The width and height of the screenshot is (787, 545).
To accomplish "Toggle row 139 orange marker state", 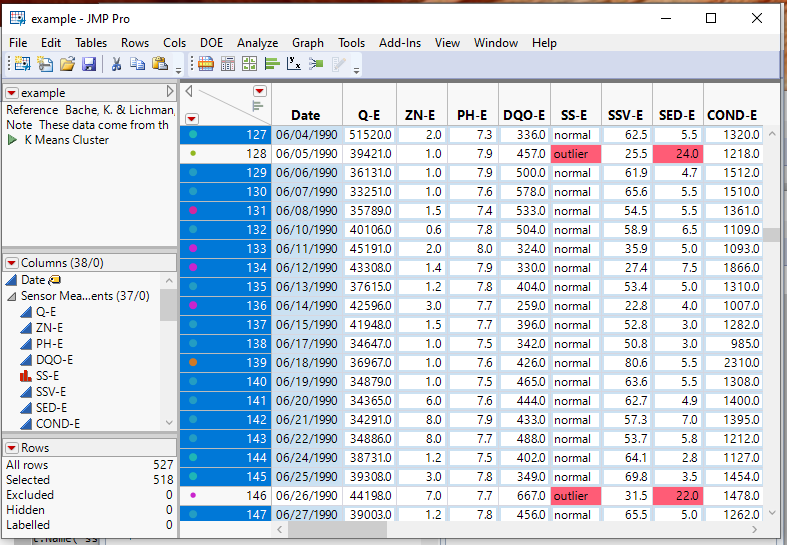I will pos(193,362).
